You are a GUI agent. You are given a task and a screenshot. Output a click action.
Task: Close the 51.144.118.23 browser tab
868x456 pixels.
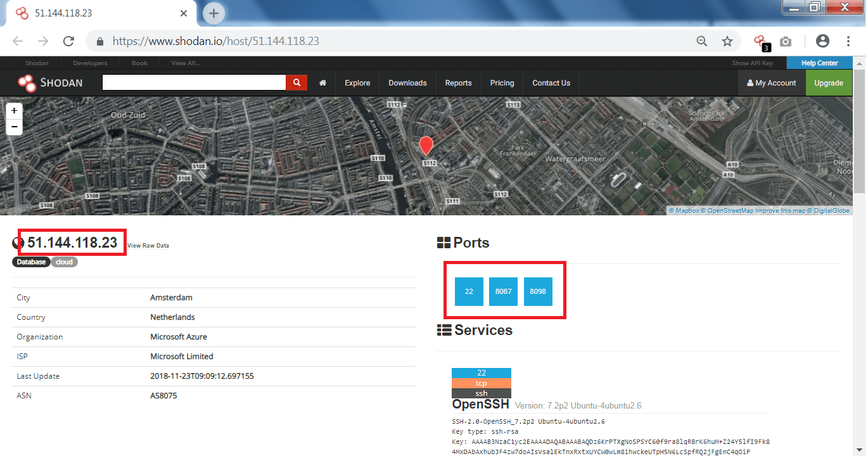coord(184,13)
